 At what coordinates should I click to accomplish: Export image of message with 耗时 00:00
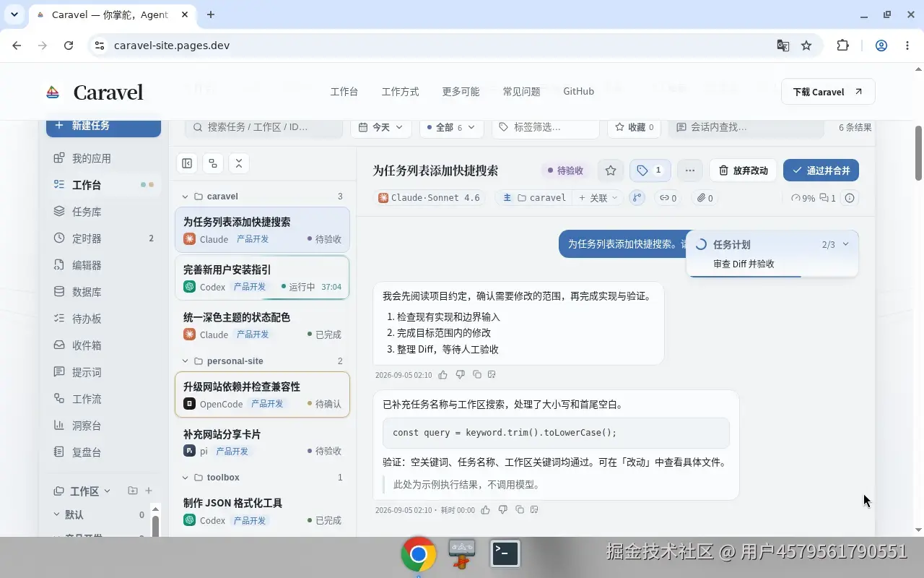tap(535, 510)
